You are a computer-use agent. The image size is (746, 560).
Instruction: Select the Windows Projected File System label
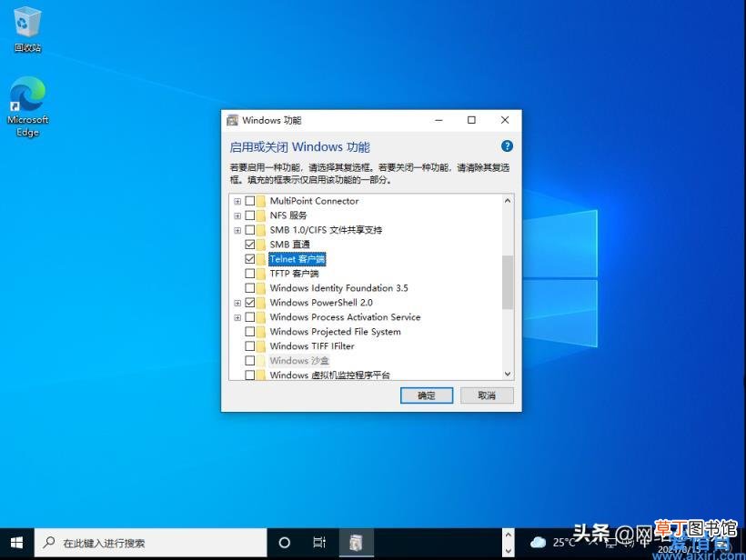(335, 331)
